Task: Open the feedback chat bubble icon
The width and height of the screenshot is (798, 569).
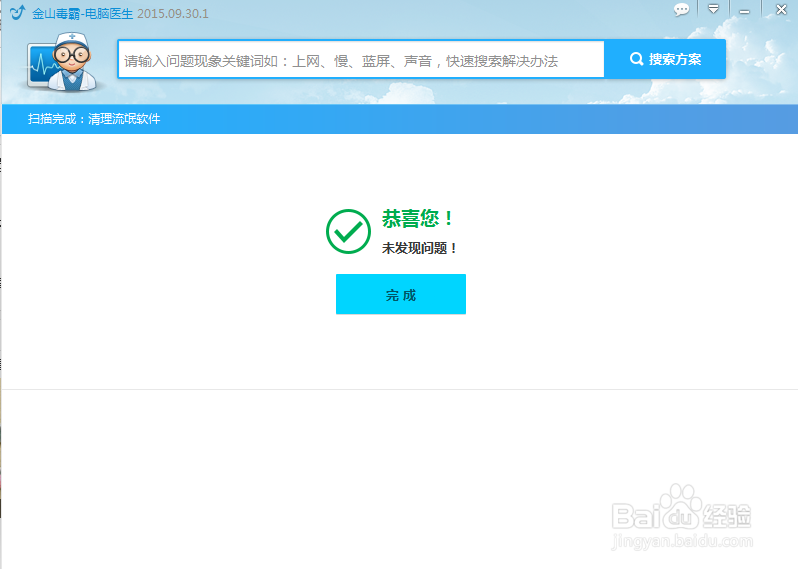Action: (x=681, y=10)
